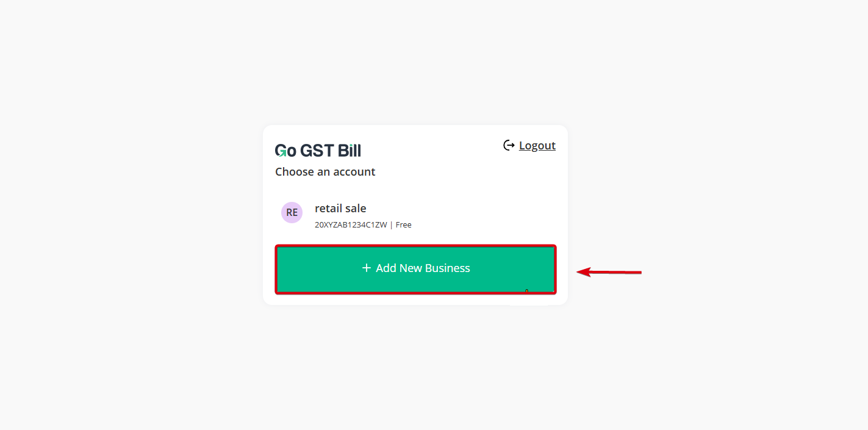Click the "Bill" word in the logo
Image resolution: width=868 pixels, height=430 pixels.
click(350, 150)
